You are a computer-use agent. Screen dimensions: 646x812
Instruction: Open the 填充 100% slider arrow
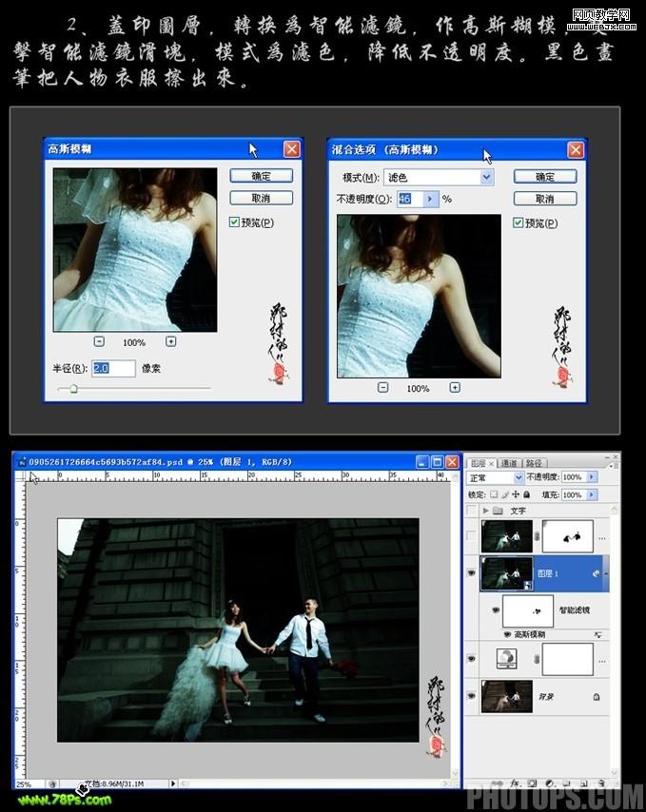coord(591,494)
